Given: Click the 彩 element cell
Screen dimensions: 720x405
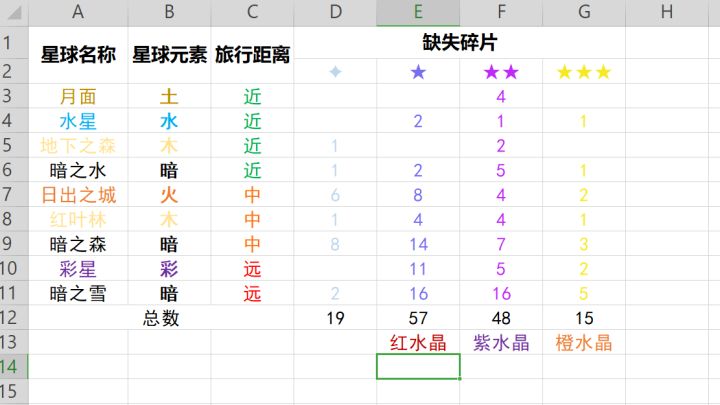Looking at the screenshot, I should point(169,269).
